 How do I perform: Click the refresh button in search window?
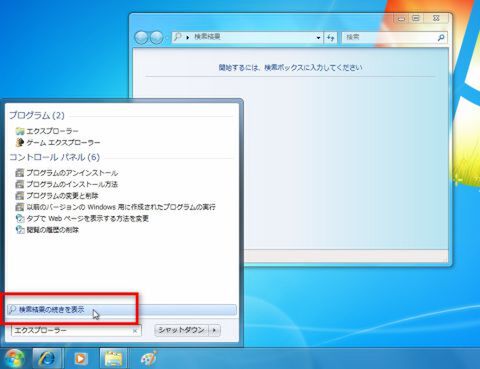pyautogui.click(x=330, y=37)
